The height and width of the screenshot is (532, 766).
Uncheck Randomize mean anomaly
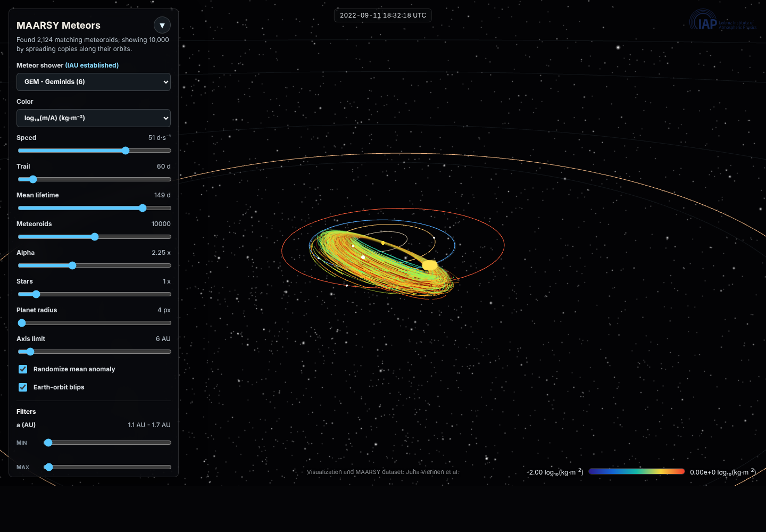[23, 369]
